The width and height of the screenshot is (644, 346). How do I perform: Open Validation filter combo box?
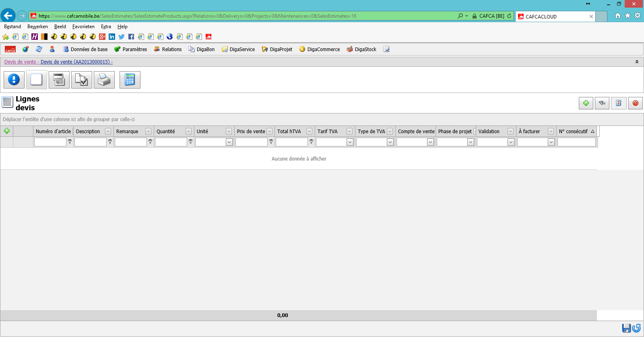click(496, 142)
